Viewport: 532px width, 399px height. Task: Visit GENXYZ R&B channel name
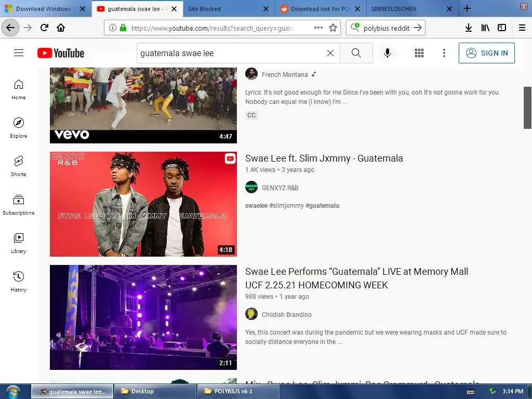[x=280, y=188]
